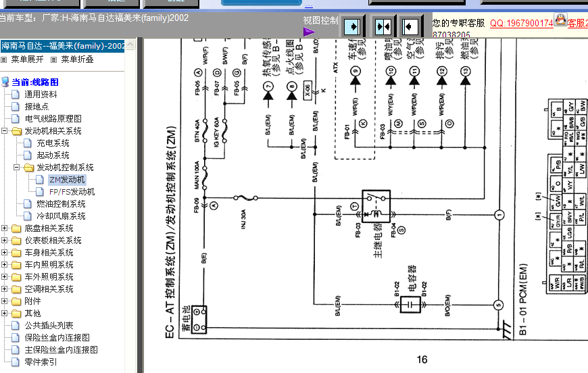The image size is (588, 373).
Task: Collapse the 发动机控制系统 folder
Action: (16, 167)
